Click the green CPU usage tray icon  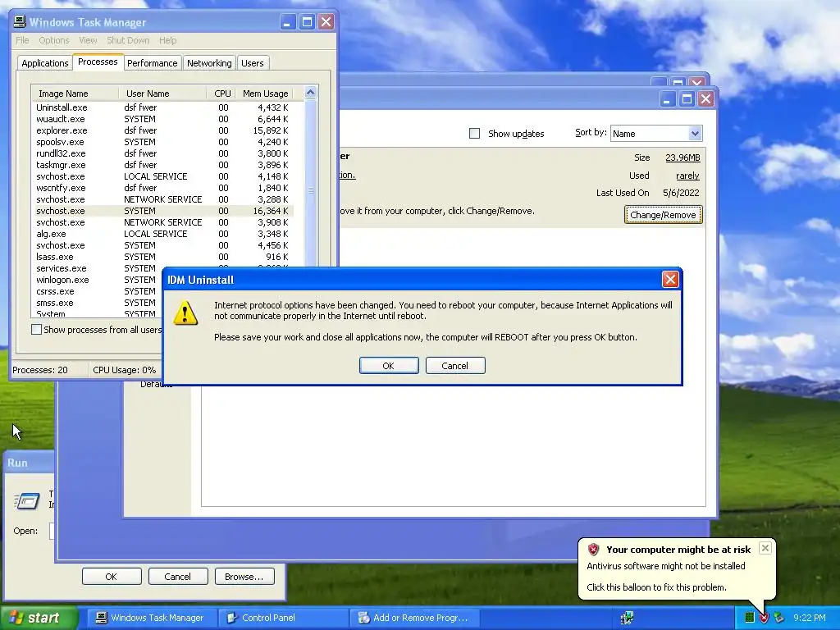[750, 618]
